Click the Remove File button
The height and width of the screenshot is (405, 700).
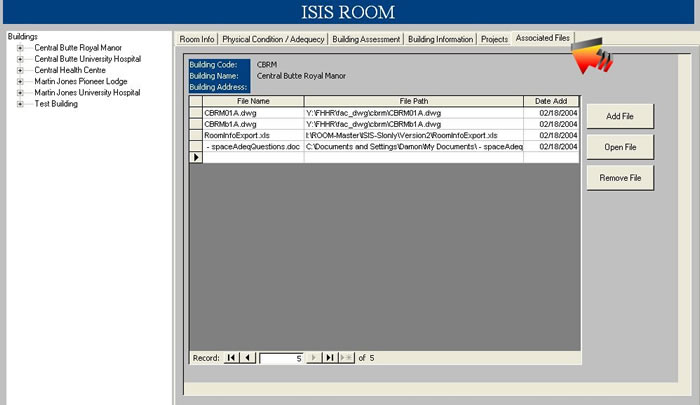click(620, 178)
